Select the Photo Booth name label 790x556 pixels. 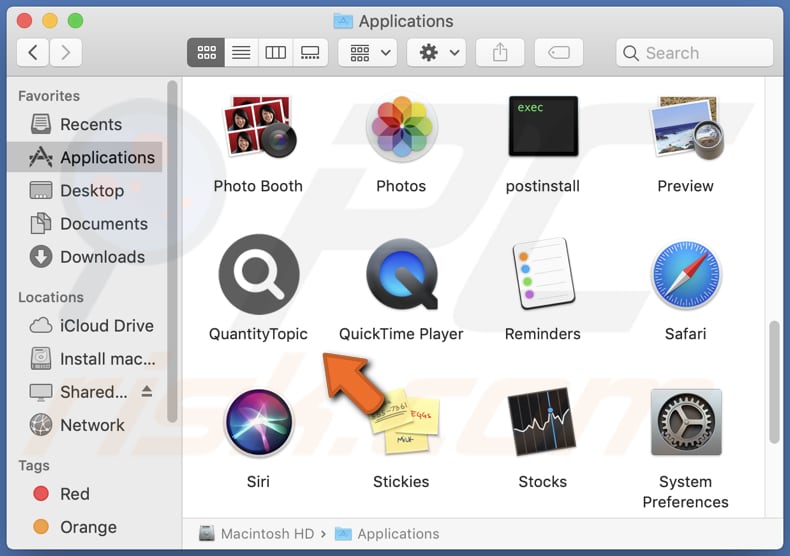click(x=258, y=186)
